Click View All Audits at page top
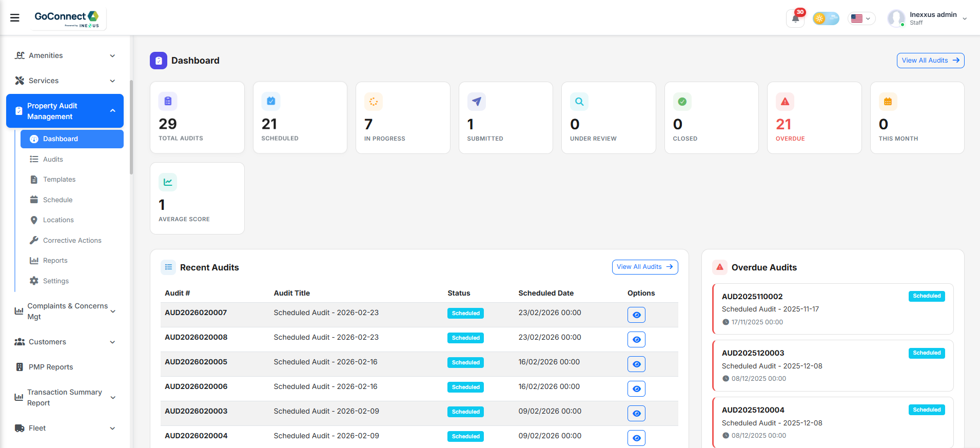 930,61
